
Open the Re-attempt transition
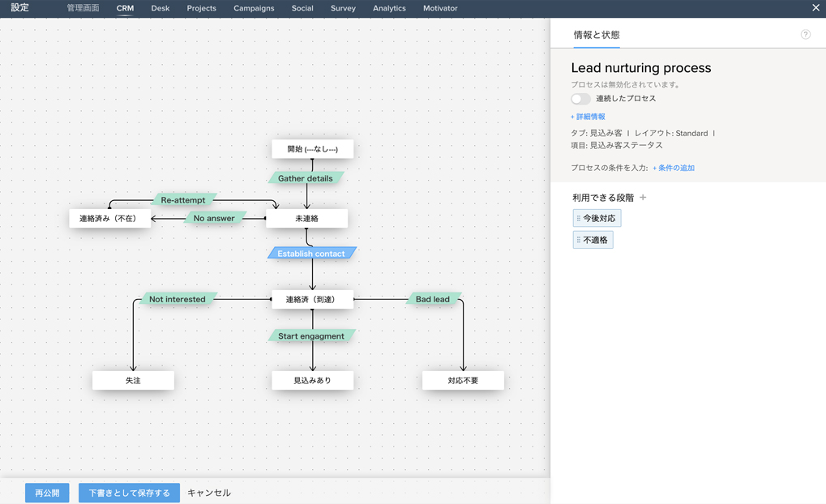tap(183, 200)
